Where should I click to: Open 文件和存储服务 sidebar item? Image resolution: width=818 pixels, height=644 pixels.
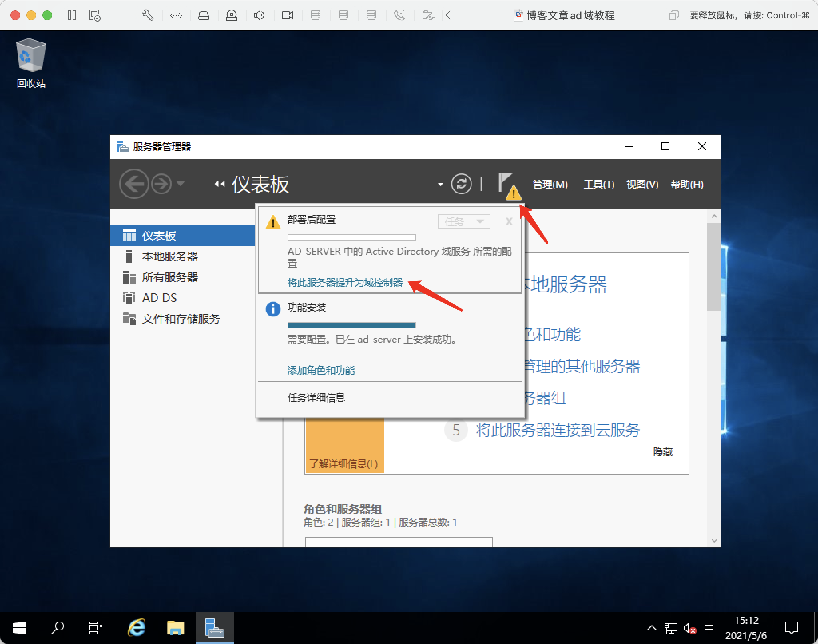pos(181,319)
